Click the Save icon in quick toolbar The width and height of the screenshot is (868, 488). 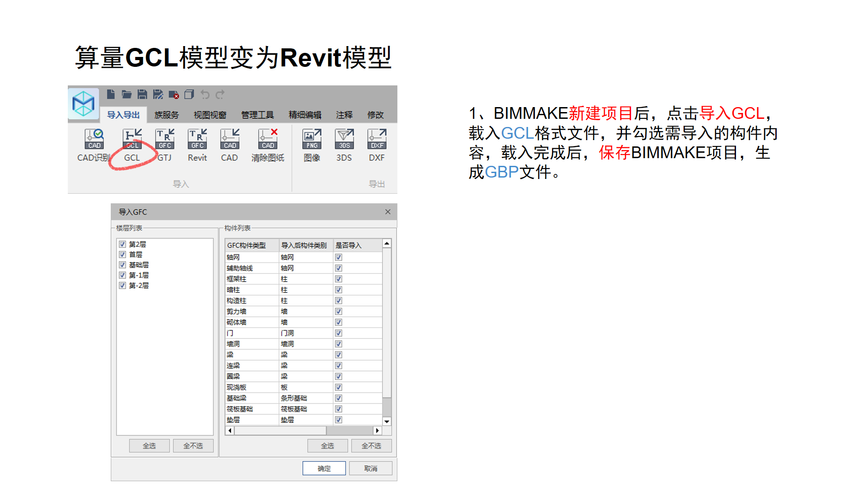142,94
